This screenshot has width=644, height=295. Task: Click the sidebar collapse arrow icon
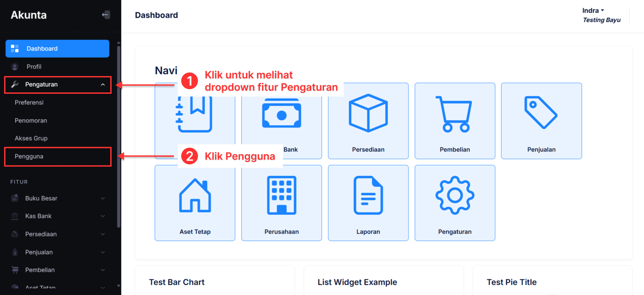pyautogui.click(x=106, y=15)
